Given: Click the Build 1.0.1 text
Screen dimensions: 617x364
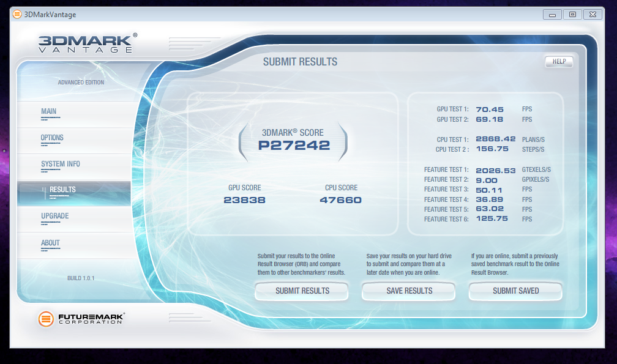Looking at the screenshot, I should 81,278.
